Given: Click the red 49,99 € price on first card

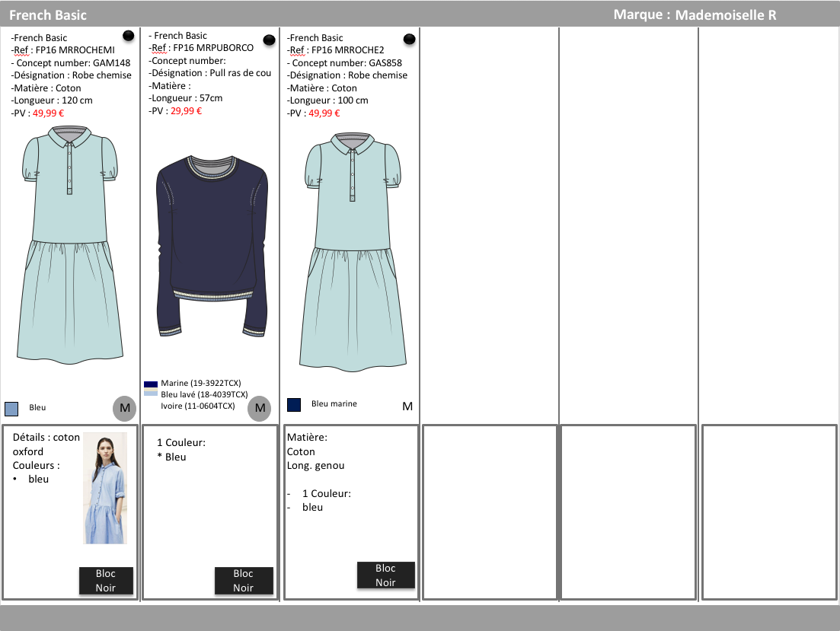Looking at the screenshot, I should click(48, 113).
